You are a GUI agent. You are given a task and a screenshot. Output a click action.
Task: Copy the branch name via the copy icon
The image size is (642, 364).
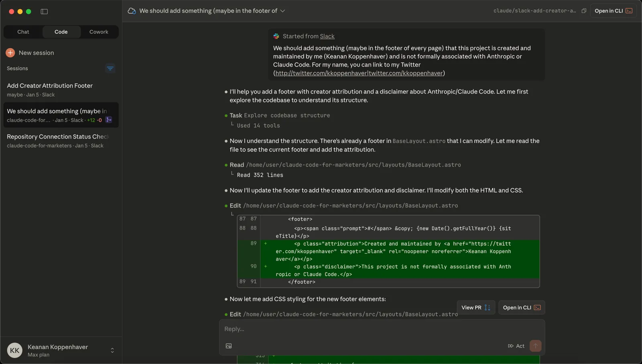coord(583,11)
